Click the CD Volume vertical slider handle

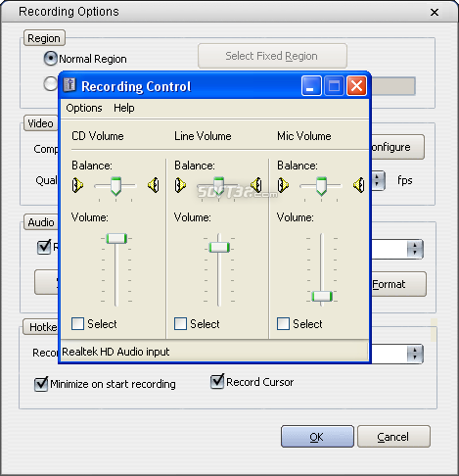pos(116,238)
